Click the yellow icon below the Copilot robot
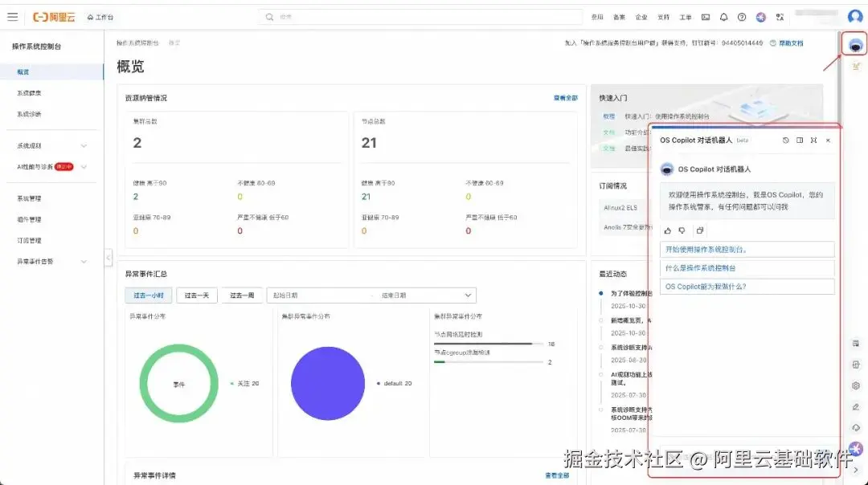 pos(856,67)
